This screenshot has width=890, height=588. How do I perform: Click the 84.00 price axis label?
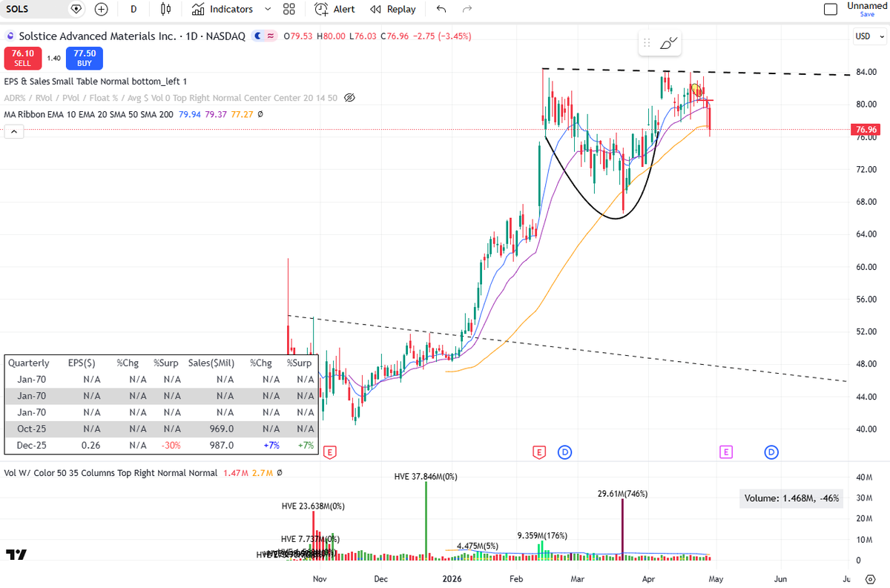(x=866, y=72)
